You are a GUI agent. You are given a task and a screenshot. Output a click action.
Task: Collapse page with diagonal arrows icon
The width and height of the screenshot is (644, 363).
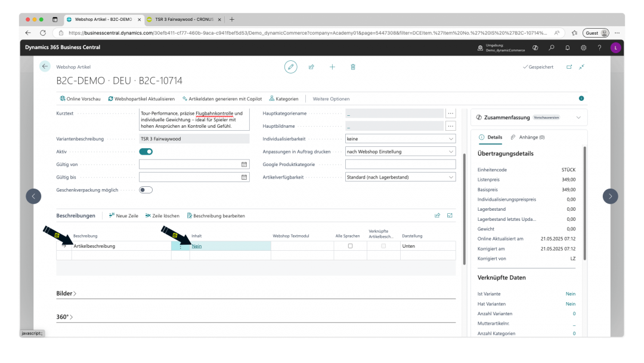[x=582, y=67]
